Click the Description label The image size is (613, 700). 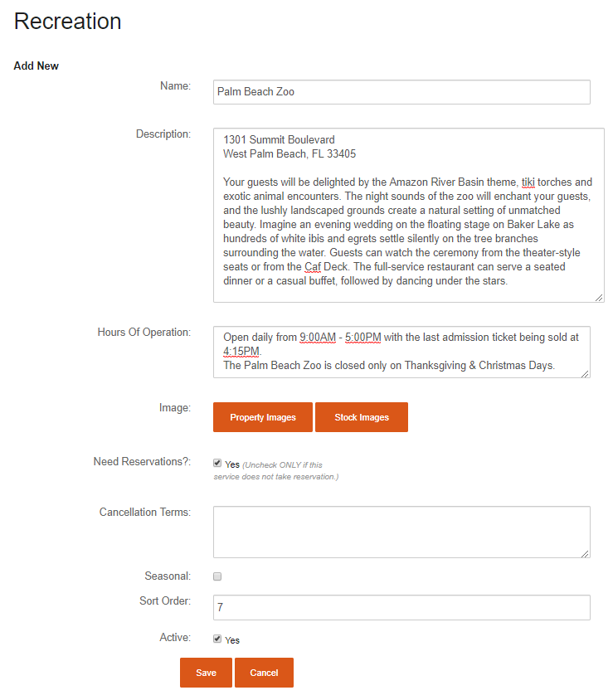coord(163,134)
